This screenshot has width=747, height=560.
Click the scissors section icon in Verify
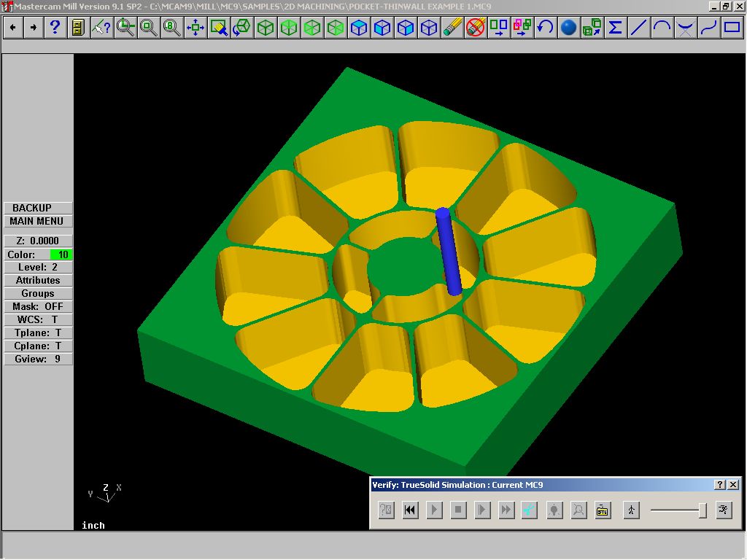[x=530, y=510]
